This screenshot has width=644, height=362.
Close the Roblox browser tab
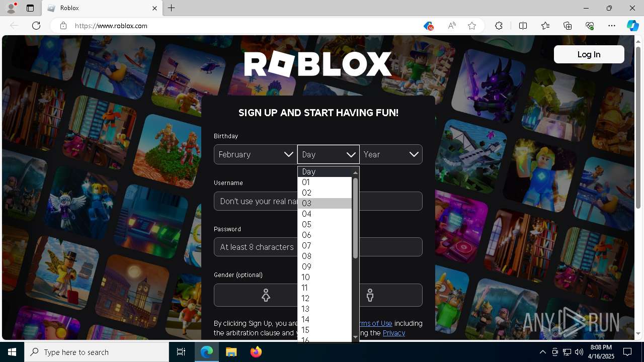point(154,8)
